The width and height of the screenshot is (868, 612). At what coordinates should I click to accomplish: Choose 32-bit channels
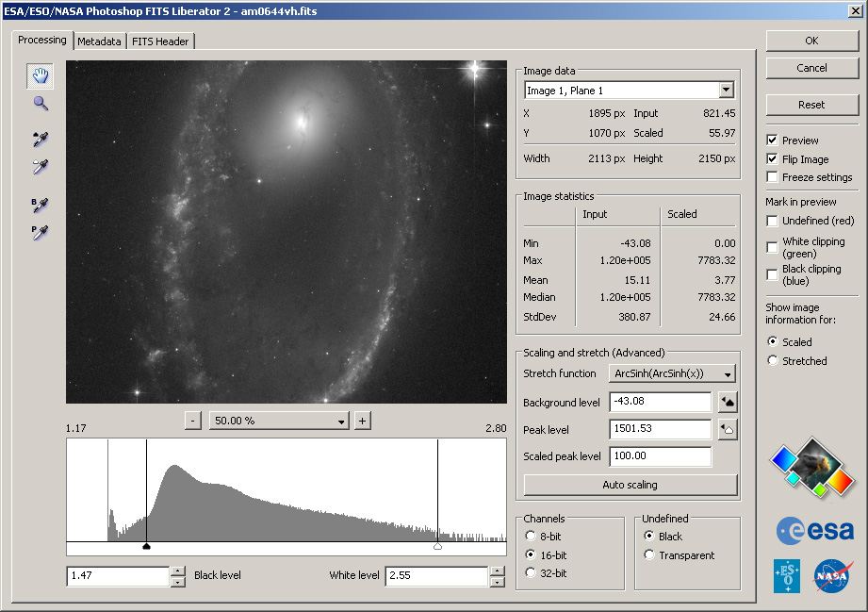coord(531,572)
